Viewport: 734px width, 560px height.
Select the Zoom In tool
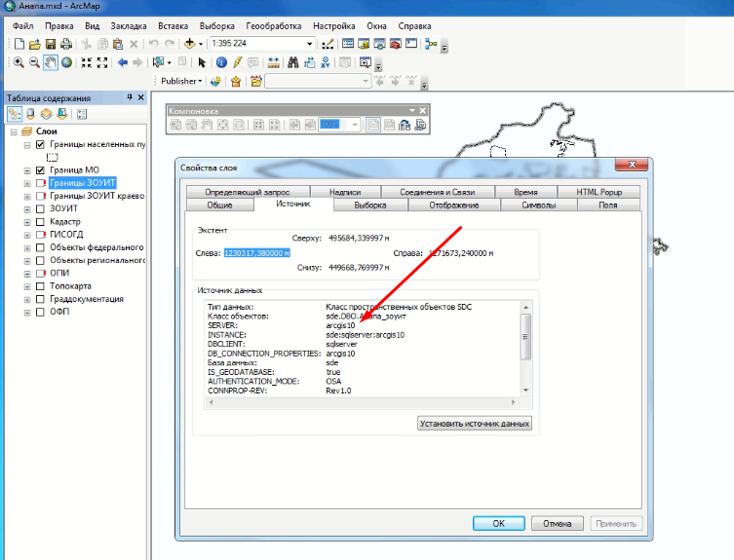(x=19, y=62)
